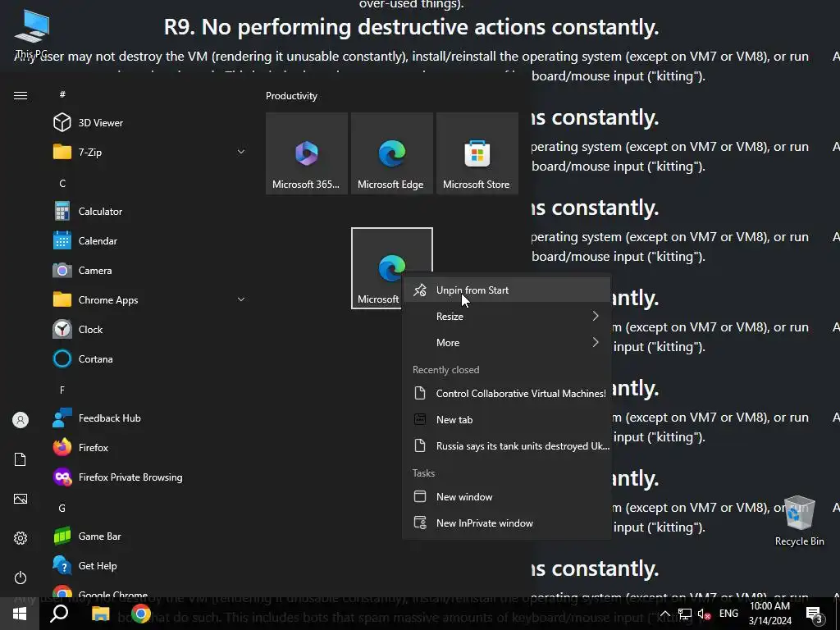The height and width of the screenshot is (630, 840).
Task: Expand the Chrome Apps folder chevron
Action: click(x=241, y=299)
